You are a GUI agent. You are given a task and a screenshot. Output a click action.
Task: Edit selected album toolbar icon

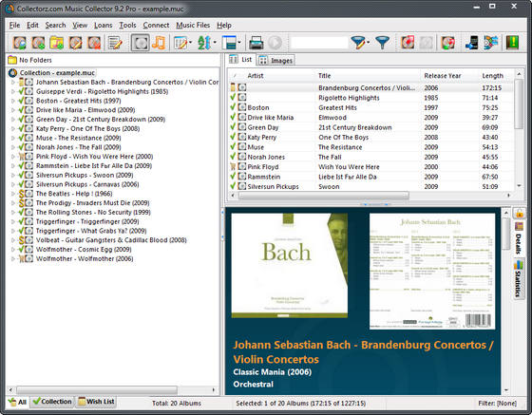pos(75,43)
